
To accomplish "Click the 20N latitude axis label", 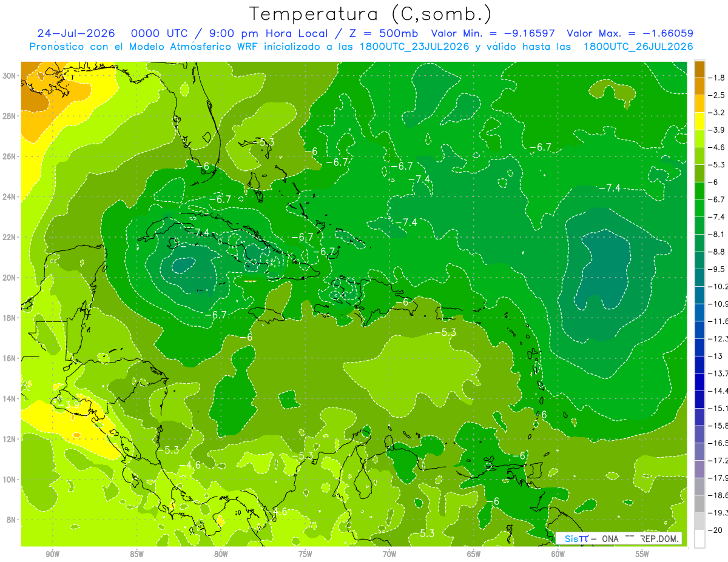I will [x=10, y=278].
